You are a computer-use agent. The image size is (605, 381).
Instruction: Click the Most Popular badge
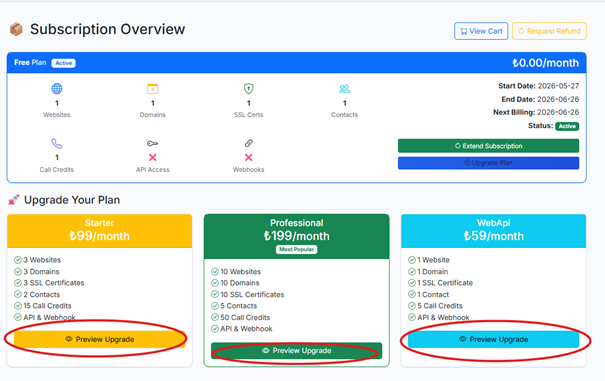(x=296, y=249)
